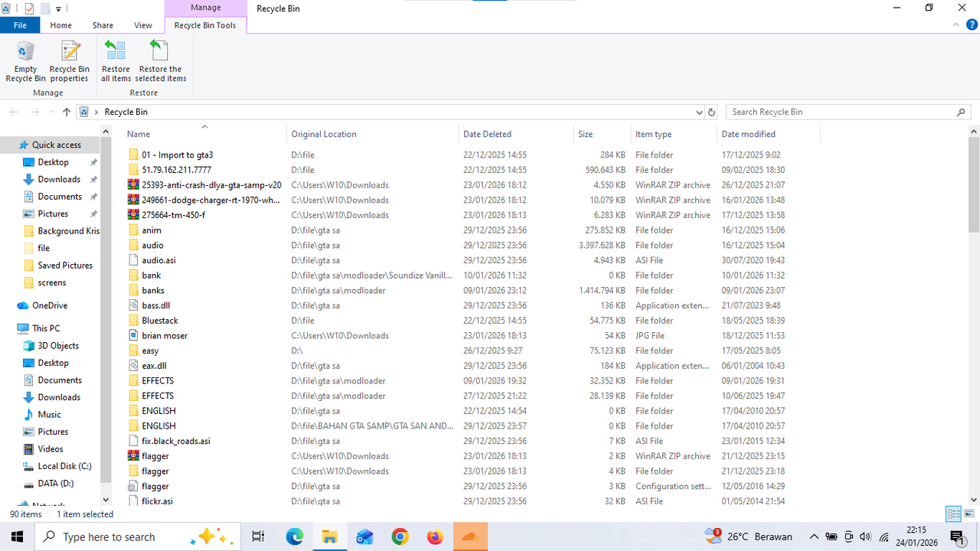Sort by Date modified column
This screenshot has height=551, width=980.
pyautogui.click(x=769, y=134)
